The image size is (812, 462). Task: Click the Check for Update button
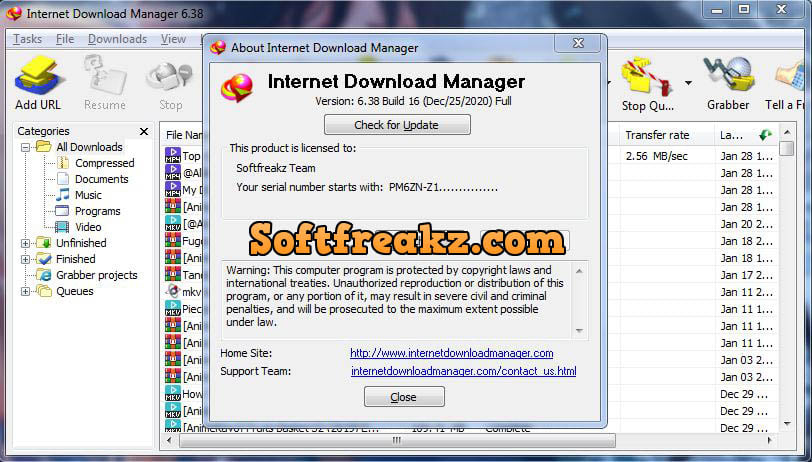(397, 125)
